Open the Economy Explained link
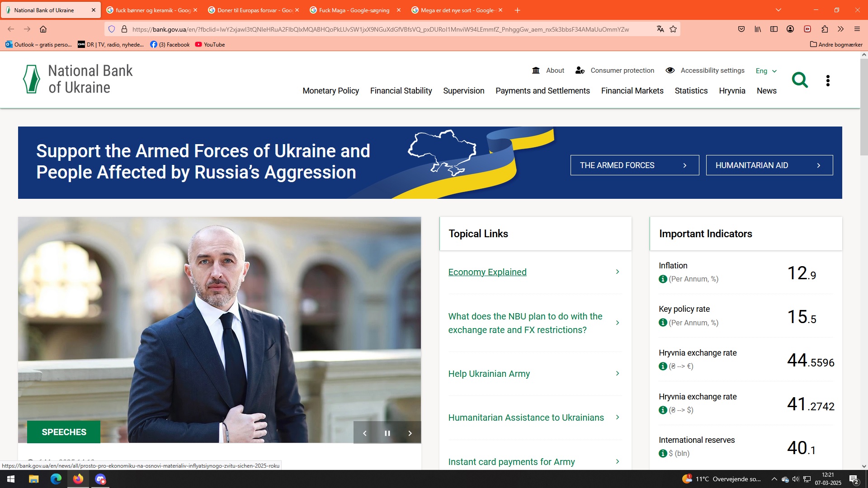Viewport: 868px width, 488px height. (x=487, y=272)
